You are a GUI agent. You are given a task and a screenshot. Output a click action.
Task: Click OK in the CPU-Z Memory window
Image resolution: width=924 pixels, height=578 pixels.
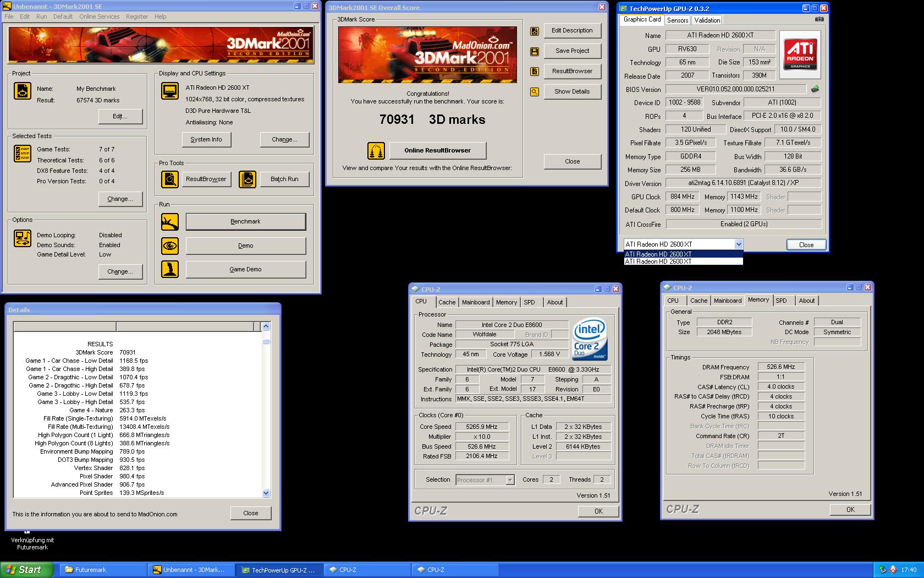coord(850,510)
